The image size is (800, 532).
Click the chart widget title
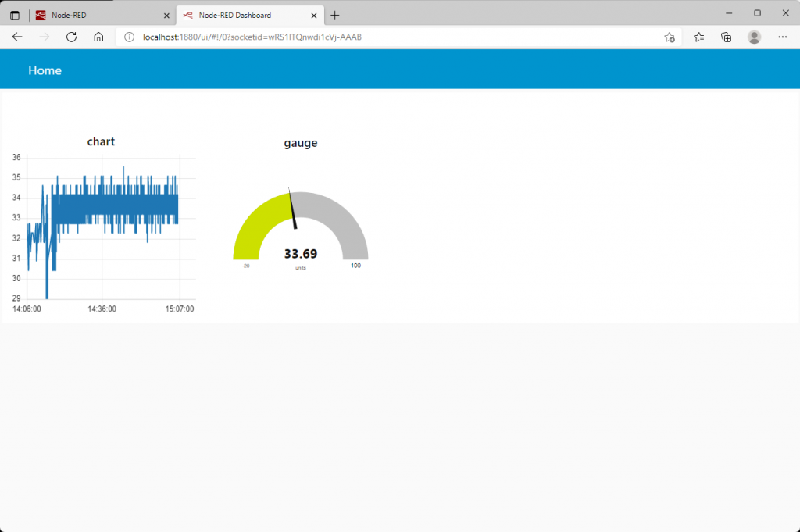(101, 141)
